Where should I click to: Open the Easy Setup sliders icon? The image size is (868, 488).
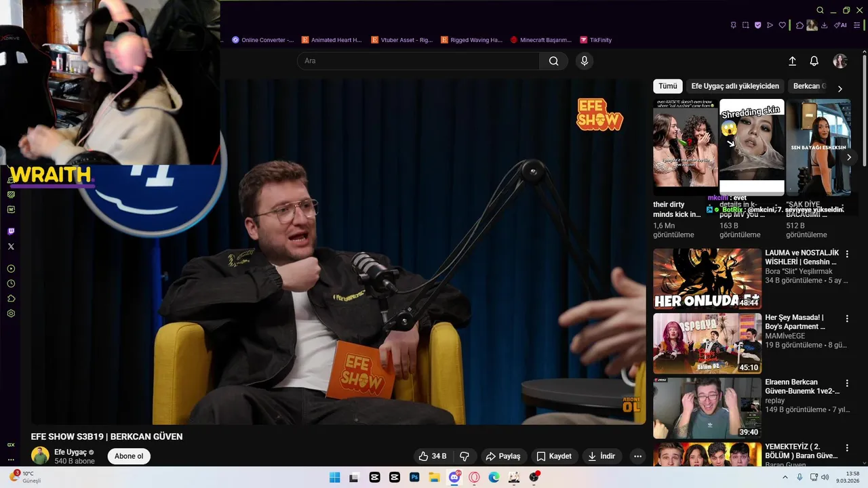[856, 25]
